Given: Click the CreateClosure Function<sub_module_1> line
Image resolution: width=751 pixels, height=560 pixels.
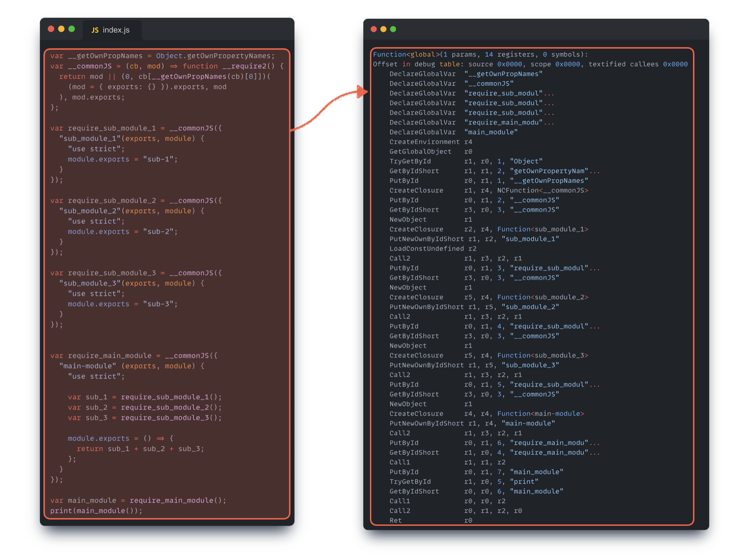Looking at the screenshot, I should click(487, 229).
